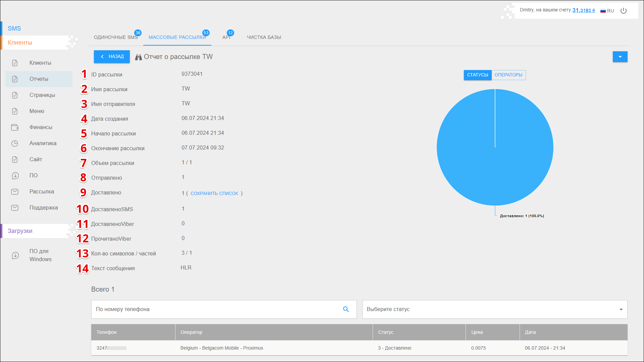Click the Сохранить список link
Viewport: 644px width, 362px height.
[x=214, y=193]
